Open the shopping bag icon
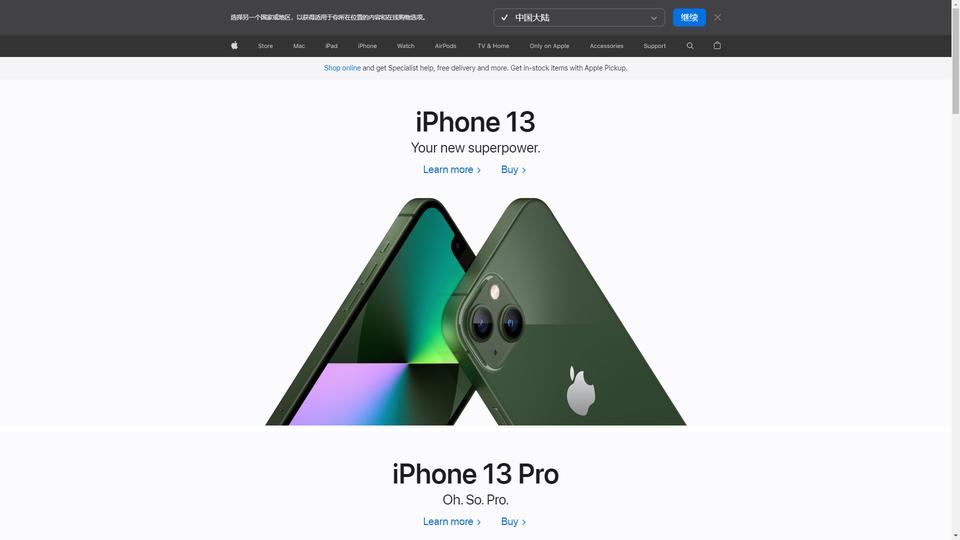Viewport: 960px width, 540px height. point(717,45)
